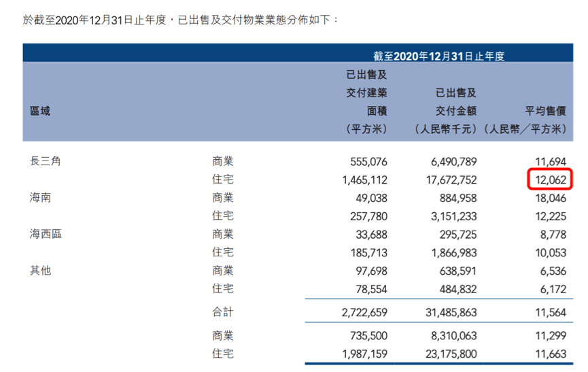Click the 合計 row label
Viewport: 588px width, 372px height.
[x=223, y=312]
